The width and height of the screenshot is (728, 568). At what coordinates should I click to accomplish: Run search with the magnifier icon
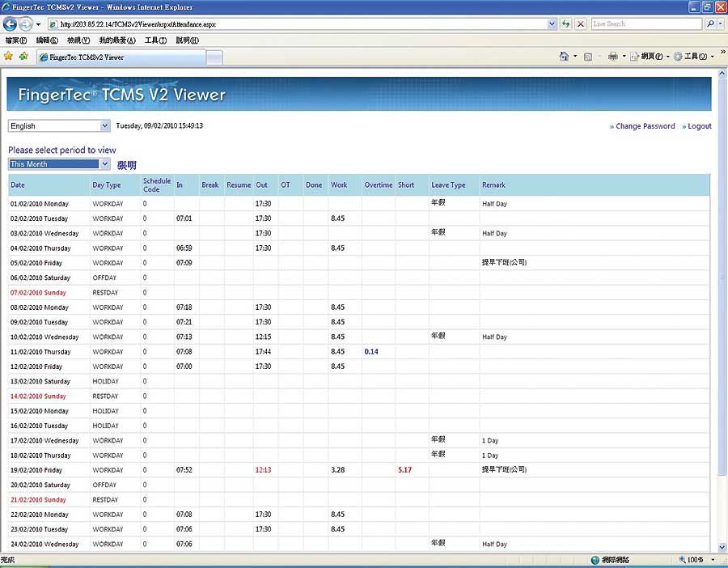click(710, 23)
